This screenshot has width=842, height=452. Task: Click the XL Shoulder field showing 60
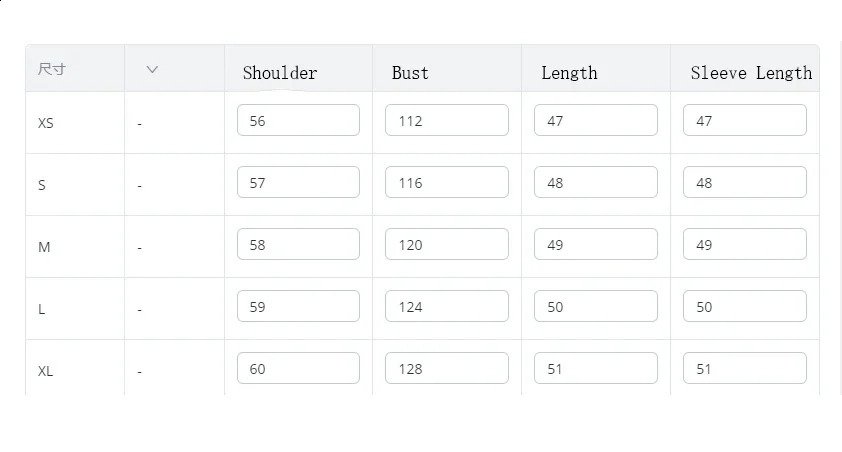pos(298,368)
